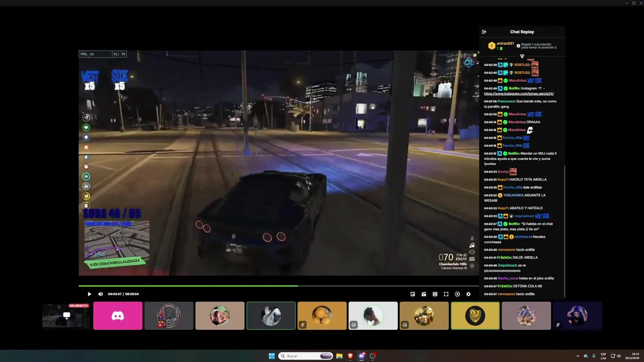Viewport: 644px width, 362px height.
Task: Open Brave browser from taskbar
Action: coord(350,356)
